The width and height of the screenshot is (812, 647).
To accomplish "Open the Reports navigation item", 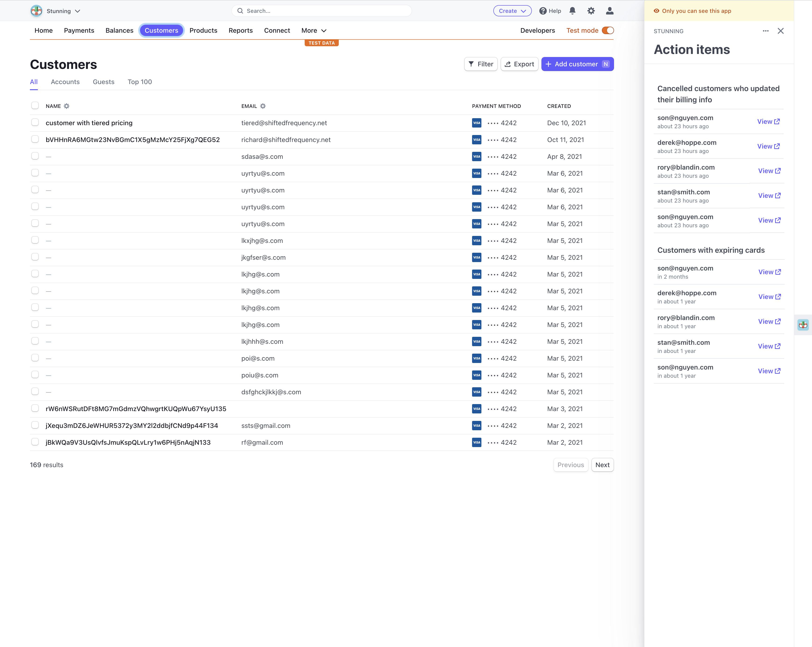I will pos(241,31).
